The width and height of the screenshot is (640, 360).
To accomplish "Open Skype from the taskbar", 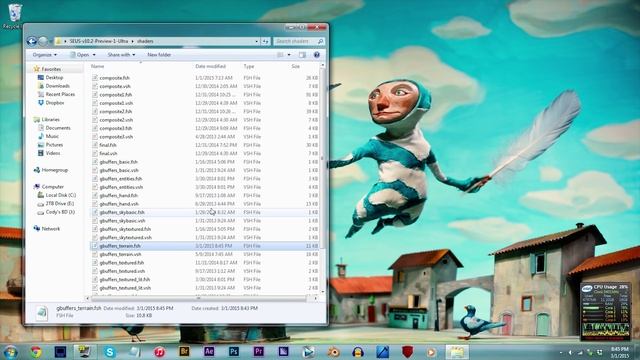I will pyautogui.click(x=109, y=352).
